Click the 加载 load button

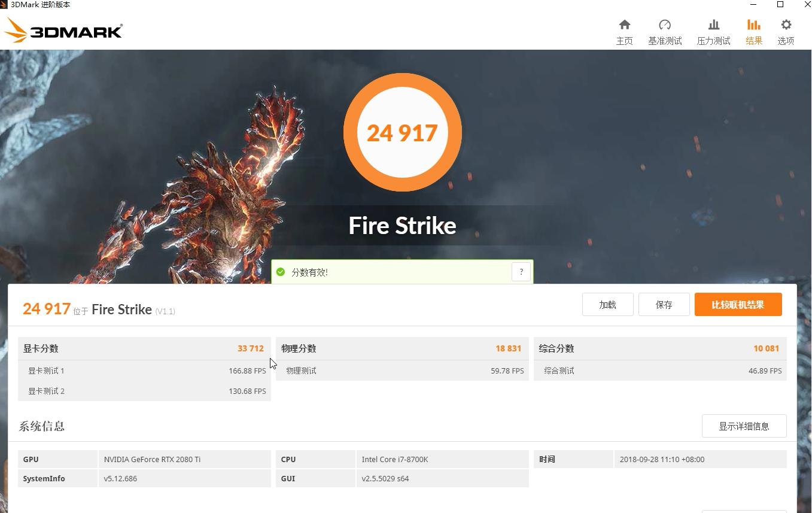(x=607, y=304)
